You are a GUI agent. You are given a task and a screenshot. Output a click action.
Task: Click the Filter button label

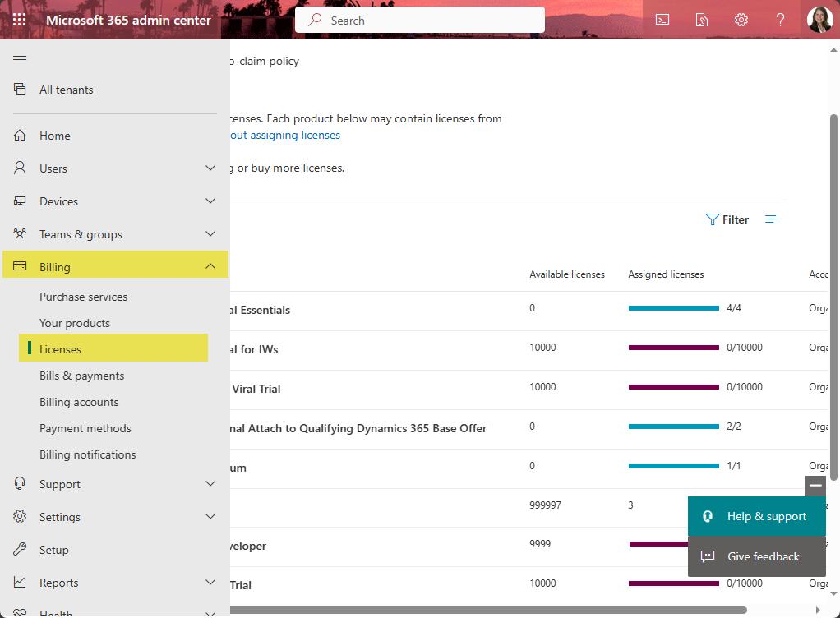pos(735,219)
